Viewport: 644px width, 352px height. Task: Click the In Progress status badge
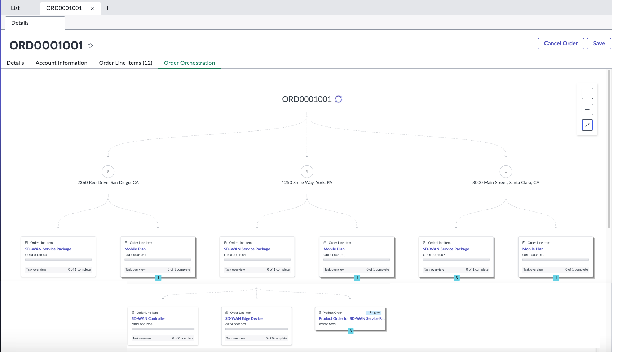(x=374, y=313)
